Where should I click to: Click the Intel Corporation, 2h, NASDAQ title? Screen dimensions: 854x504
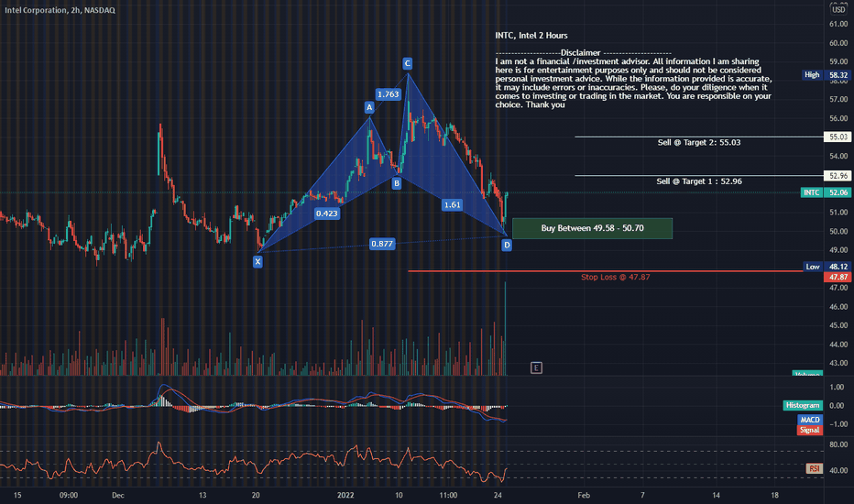coord(60,10)
